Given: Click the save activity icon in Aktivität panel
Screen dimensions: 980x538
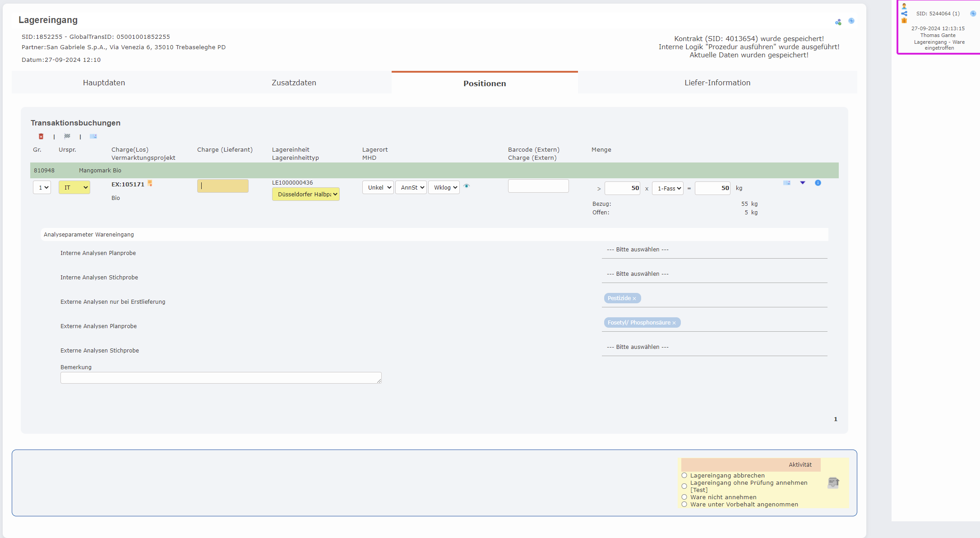Looking at the screenshot, I should click(833, 483).
